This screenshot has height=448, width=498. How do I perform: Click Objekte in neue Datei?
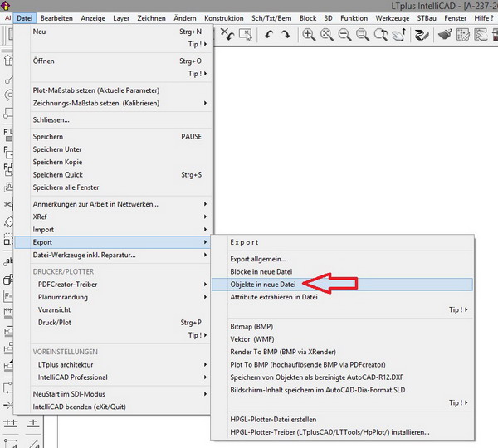click(342, 285)
